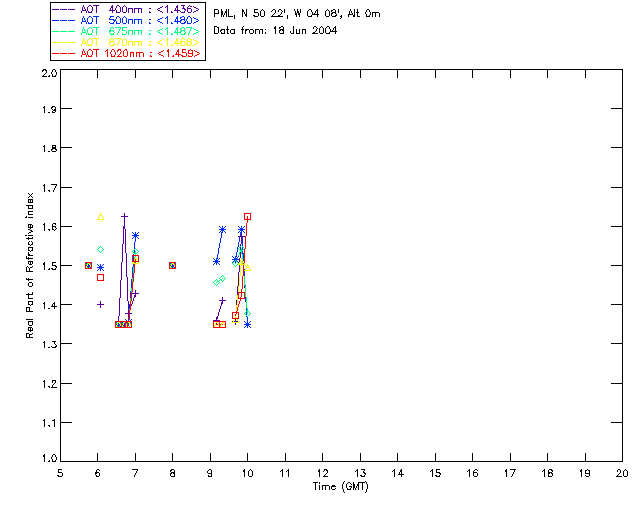Click the x-axis tick label '18'
The image size is (640, 512).
tap(547, 473)
